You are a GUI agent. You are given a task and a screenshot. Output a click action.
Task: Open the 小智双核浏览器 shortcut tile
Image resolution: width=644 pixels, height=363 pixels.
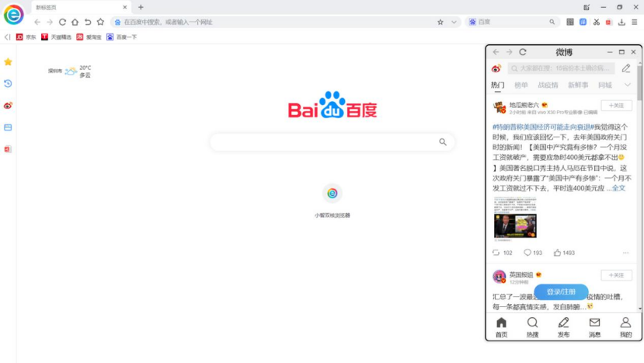[332, 201]
